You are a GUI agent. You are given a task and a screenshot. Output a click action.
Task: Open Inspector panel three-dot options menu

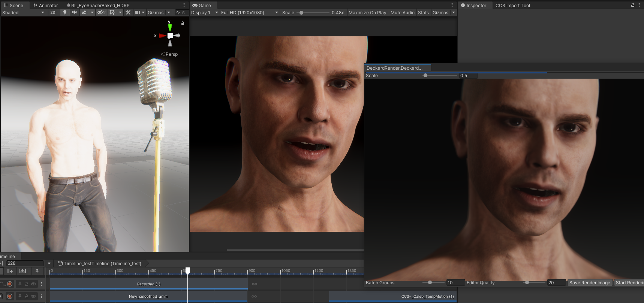coord(639,5)
